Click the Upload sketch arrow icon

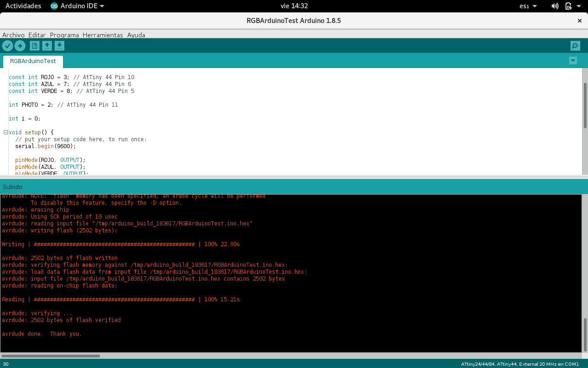[x=20, y=46]
